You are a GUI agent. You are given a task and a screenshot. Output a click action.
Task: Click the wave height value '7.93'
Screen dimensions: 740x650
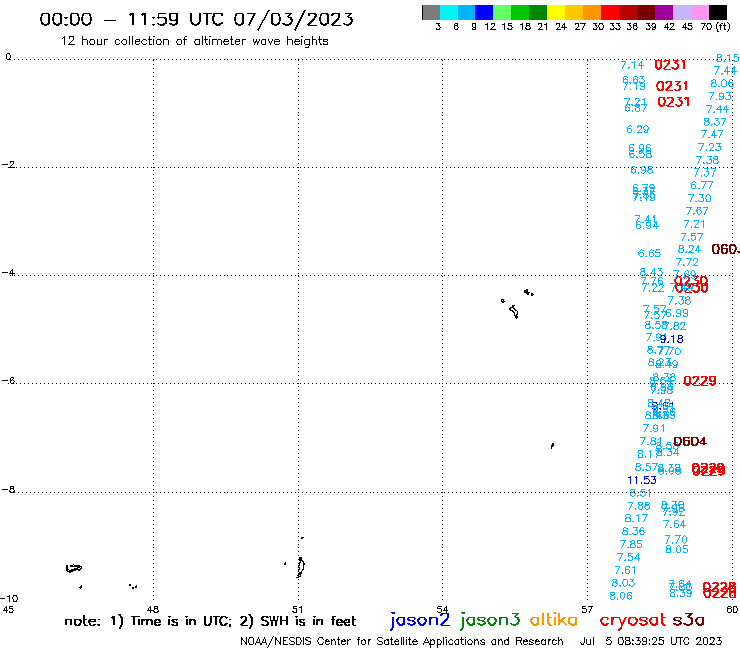[720, 96]
